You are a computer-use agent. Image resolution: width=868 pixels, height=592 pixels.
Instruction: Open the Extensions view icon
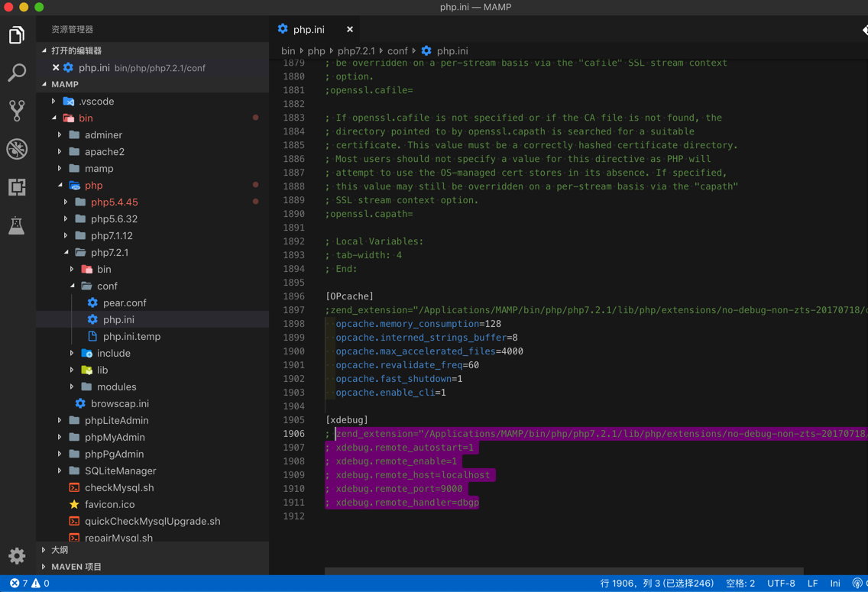pyautogui.click(x=17, y=187)
